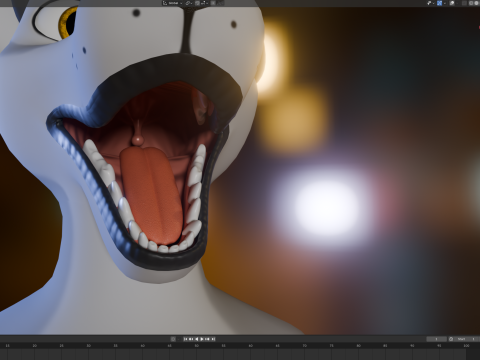
Task: Toggle preview range clock icon
Action: (451, 339)
